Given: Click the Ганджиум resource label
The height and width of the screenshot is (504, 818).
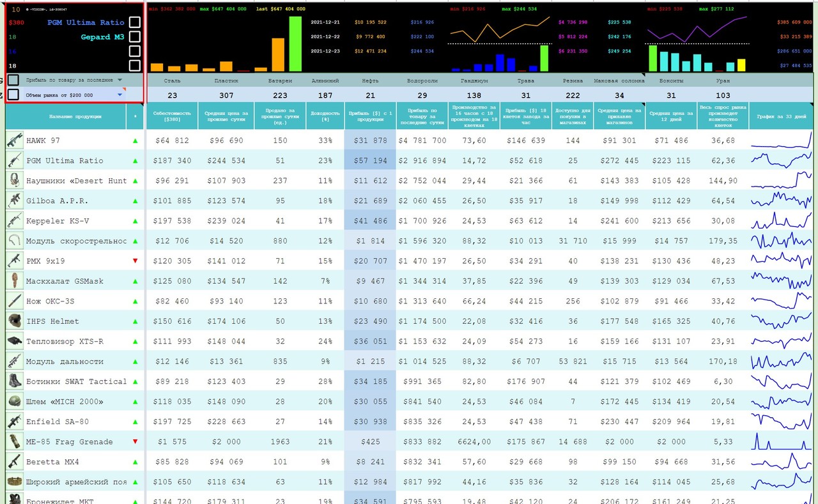Looking at the screenshot, I should coord(474,81).
